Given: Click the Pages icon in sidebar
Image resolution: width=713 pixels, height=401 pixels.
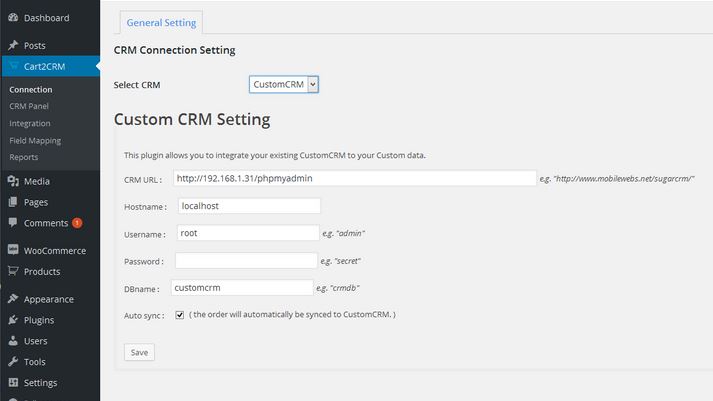Looking at the screenshot, I should click(13, 202).
